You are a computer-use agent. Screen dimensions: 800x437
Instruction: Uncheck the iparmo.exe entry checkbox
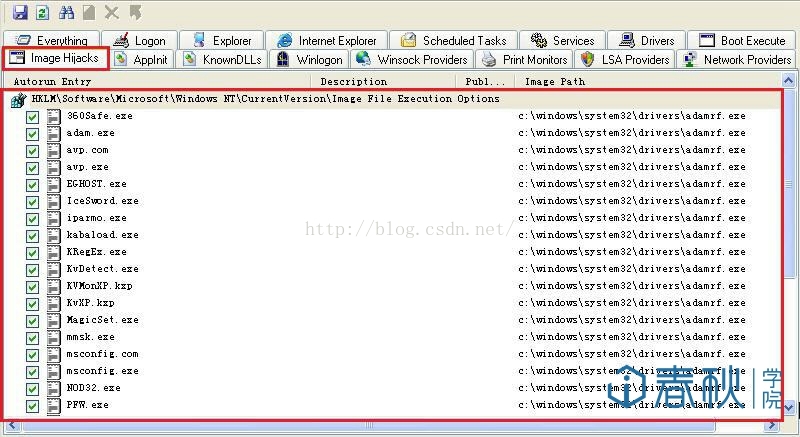(x=33, y=219)
